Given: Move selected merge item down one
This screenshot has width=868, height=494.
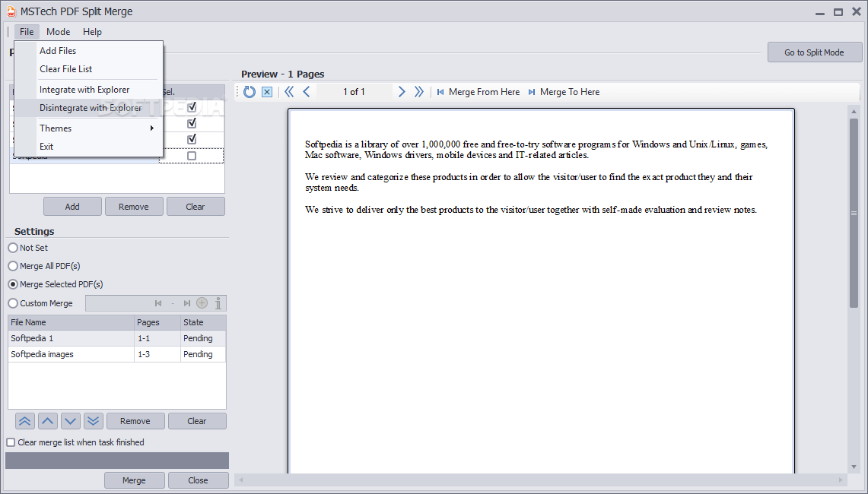Looking at the screenshot, I should 70,421.
